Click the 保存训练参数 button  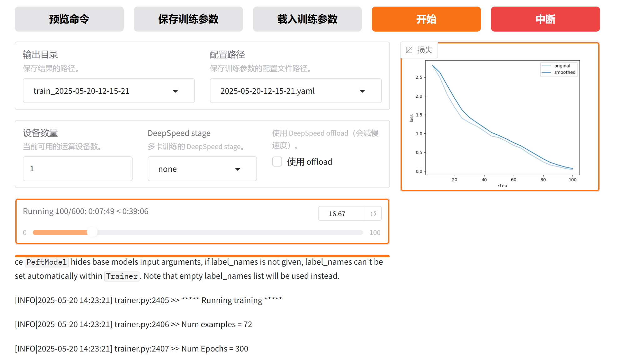[x=188, y=19]
